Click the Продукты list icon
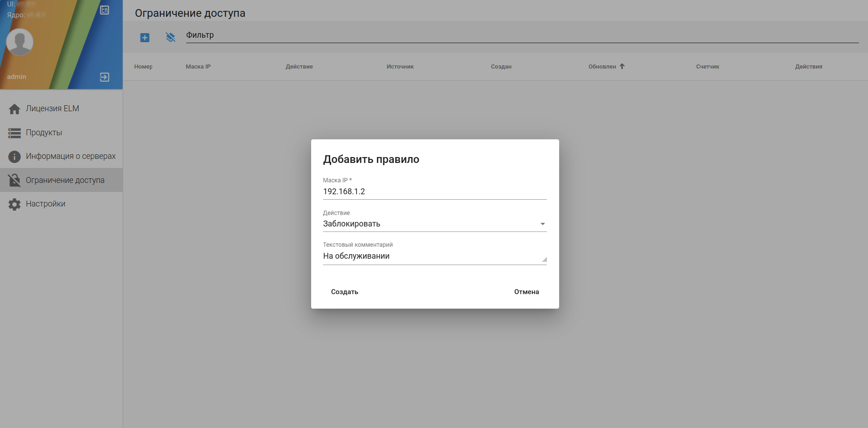The height and width of the screenshot is (428, 868). tap(15, 133)
